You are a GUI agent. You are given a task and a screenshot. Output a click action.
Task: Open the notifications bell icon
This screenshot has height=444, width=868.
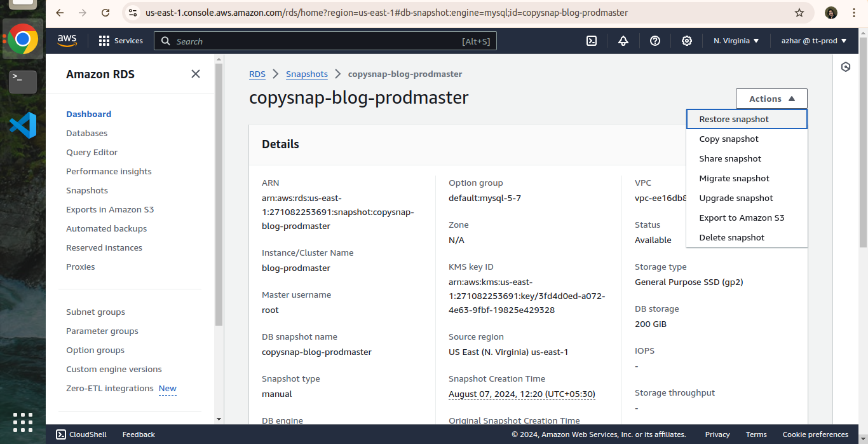coord(623,41)
